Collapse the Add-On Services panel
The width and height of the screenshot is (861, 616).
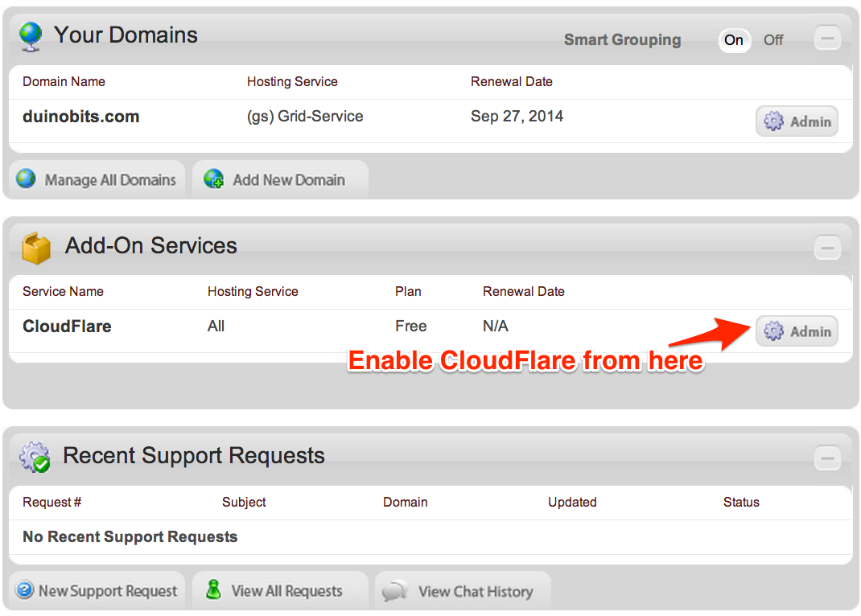(827, 248)
